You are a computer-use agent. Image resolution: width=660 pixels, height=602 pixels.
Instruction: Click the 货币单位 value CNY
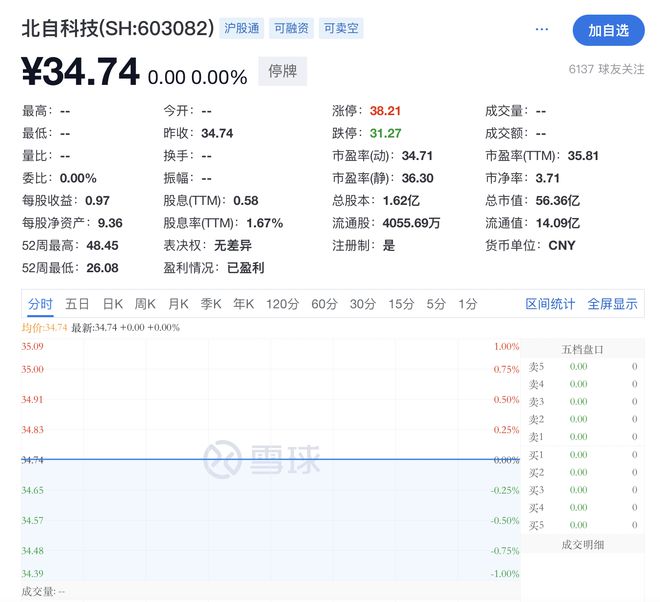coord(562,245)
